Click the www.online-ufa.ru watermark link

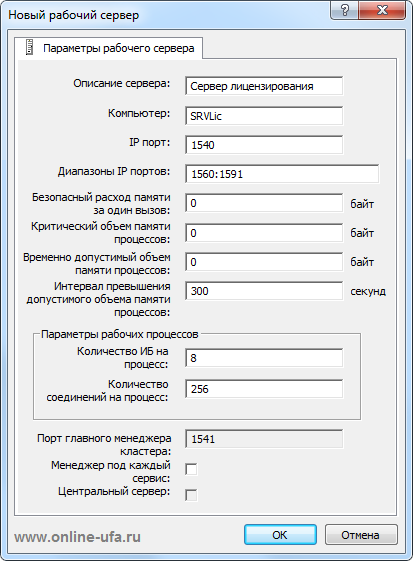click(x=77, y=537)
